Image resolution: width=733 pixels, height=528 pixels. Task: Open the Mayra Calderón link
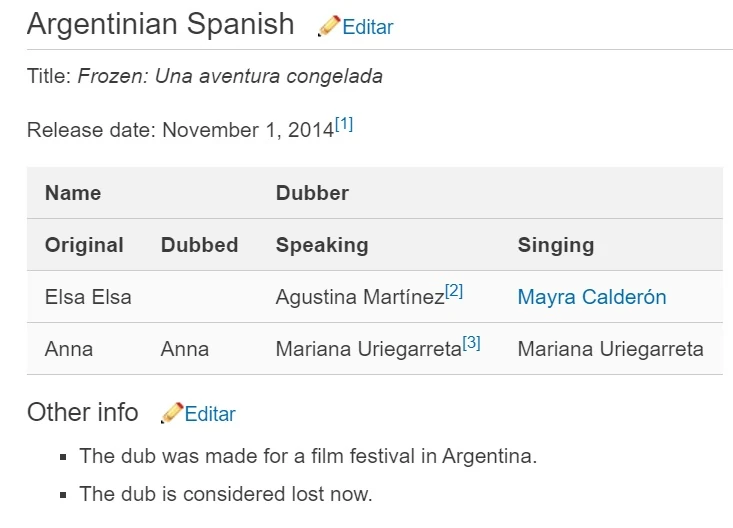(592, 297)
